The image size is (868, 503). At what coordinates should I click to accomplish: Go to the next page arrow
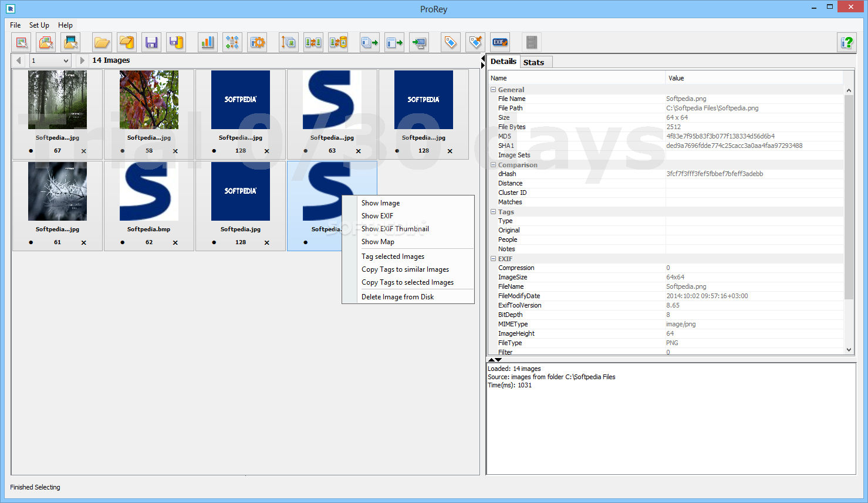pyautogui.click(x=82, y=60)
